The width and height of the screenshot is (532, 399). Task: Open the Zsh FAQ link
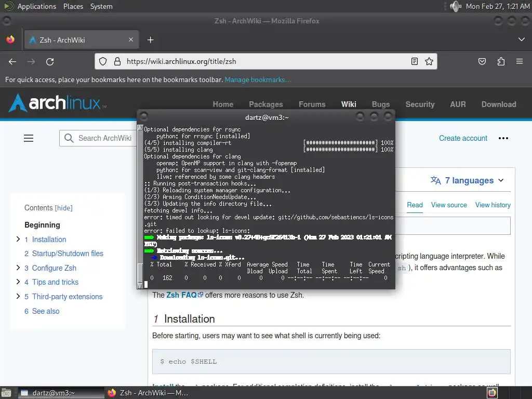(181, 295)
